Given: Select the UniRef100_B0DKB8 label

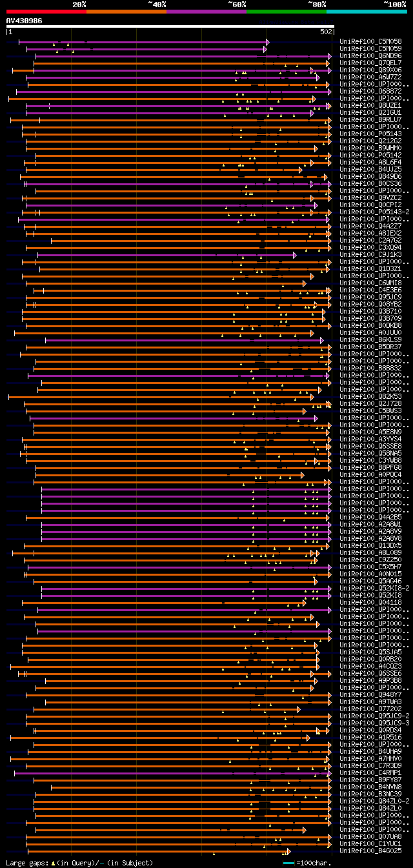Looking at the screenshot, I should pyautogui.click(x=370, y=325).
